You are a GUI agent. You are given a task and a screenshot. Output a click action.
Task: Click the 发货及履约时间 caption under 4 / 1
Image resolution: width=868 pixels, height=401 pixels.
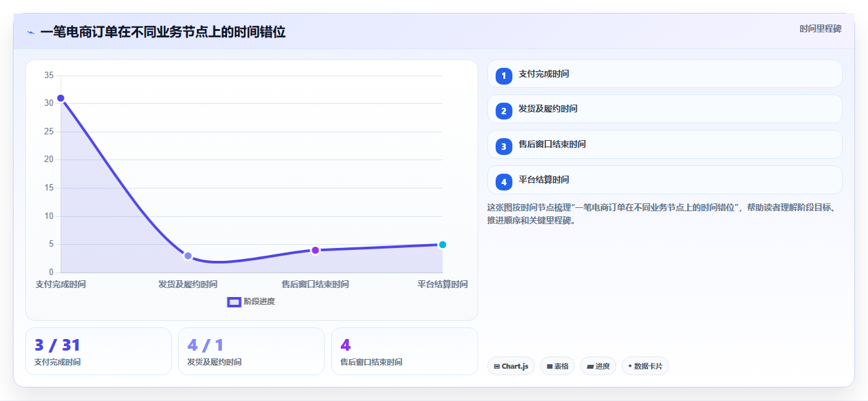(x=214, y=362)
